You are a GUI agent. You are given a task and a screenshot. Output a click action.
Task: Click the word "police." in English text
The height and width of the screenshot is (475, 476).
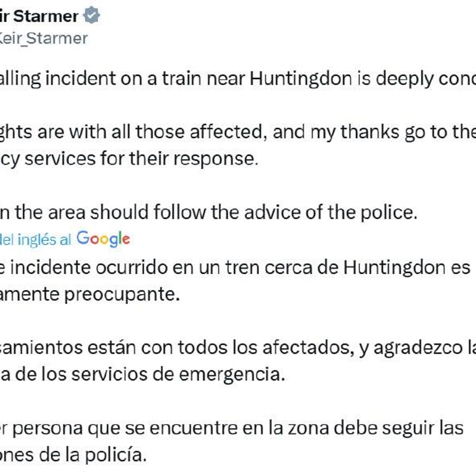(389, 213)
